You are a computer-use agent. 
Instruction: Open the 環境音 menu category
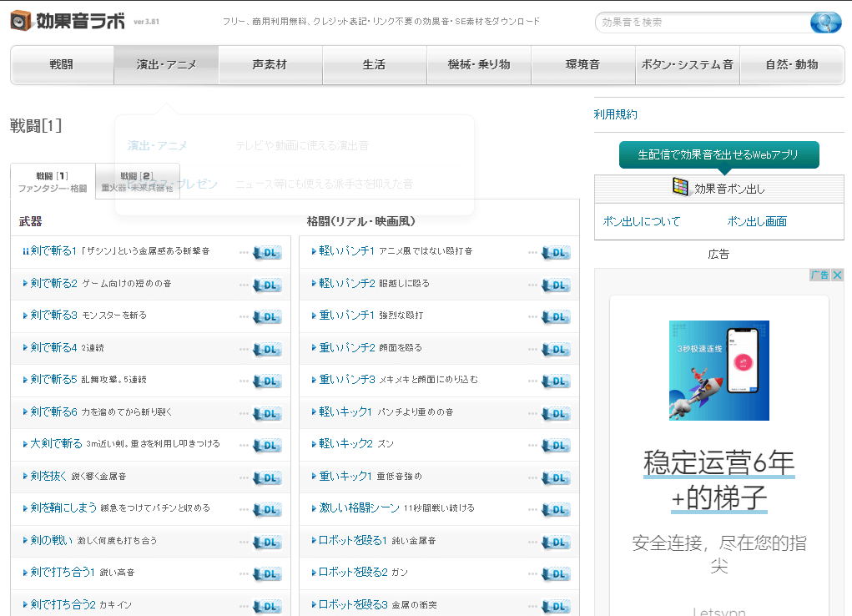pos(583,65)
